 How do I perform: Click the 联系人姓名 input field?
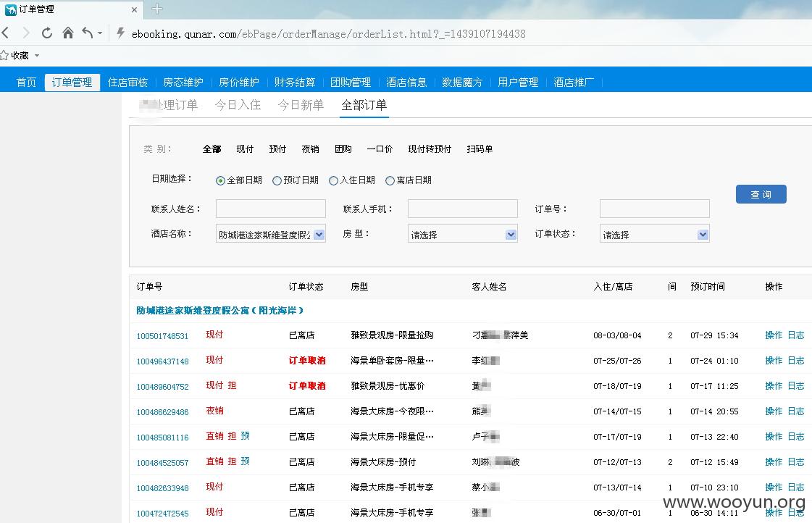coord(271,209)
